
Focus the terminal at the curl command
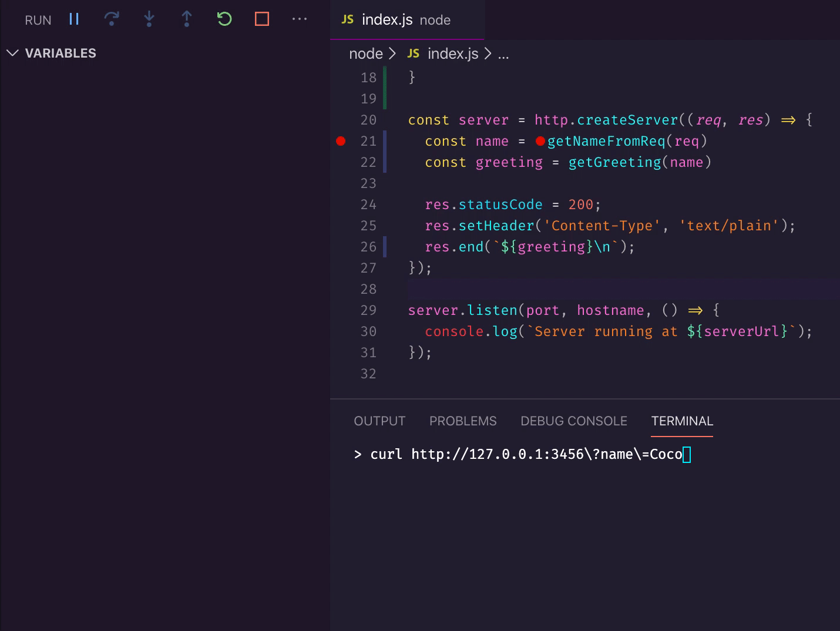(x=526, y=454)
